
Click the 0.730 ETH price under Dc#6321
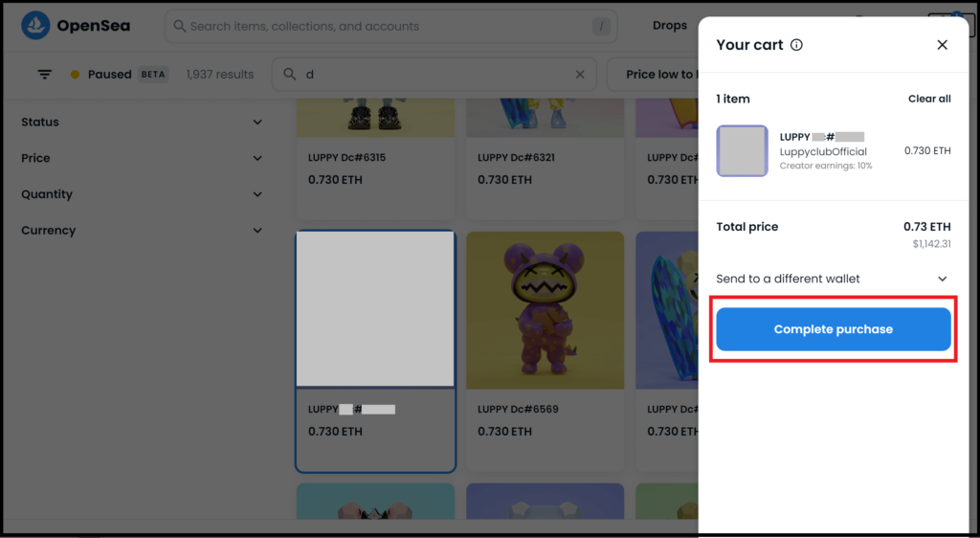[x=504, y=180]
